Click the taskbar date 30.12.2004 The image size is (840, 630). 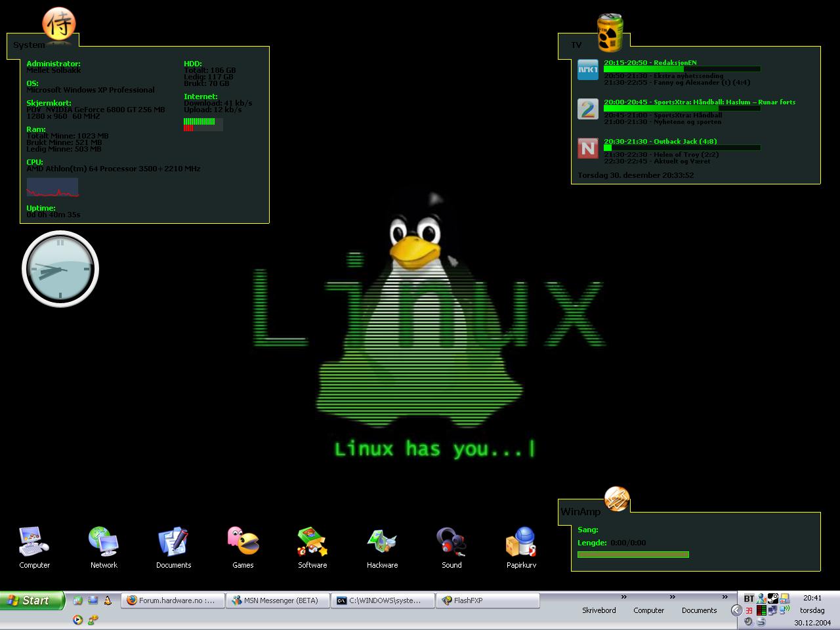(x=812, y=623)
